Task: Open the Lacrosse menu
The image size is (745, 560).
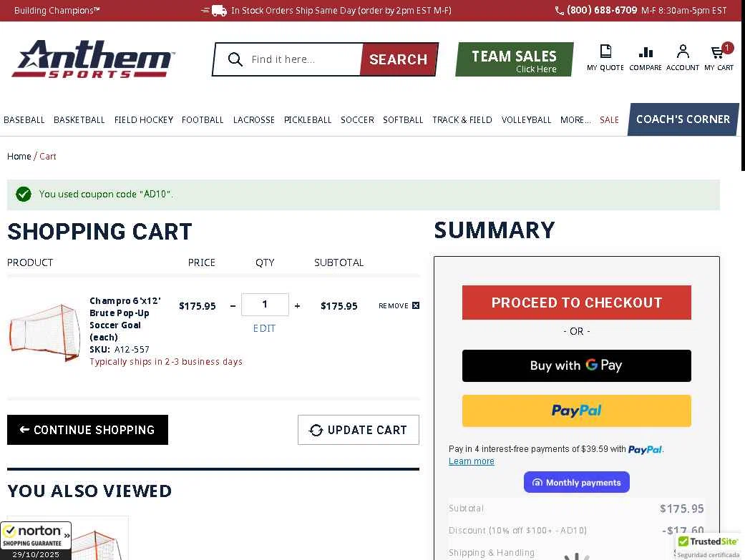Action: (254, 119)
